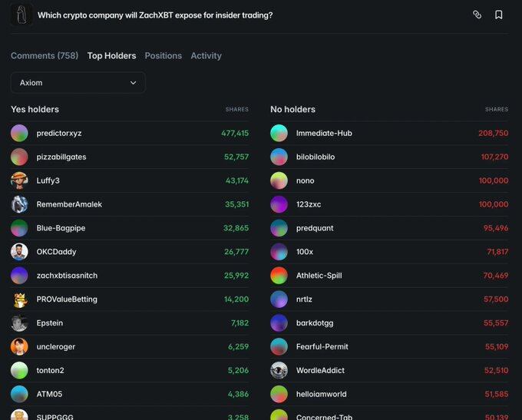The height and width of the screenshot is (420, 522).
Task: Click Luffy3's straw hat avatar
Action: [x=19, y=180]
